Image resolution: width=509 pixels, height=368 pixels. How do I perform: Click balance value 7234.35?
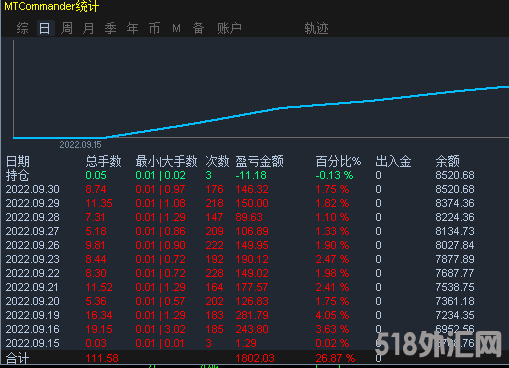coord(455,315)
